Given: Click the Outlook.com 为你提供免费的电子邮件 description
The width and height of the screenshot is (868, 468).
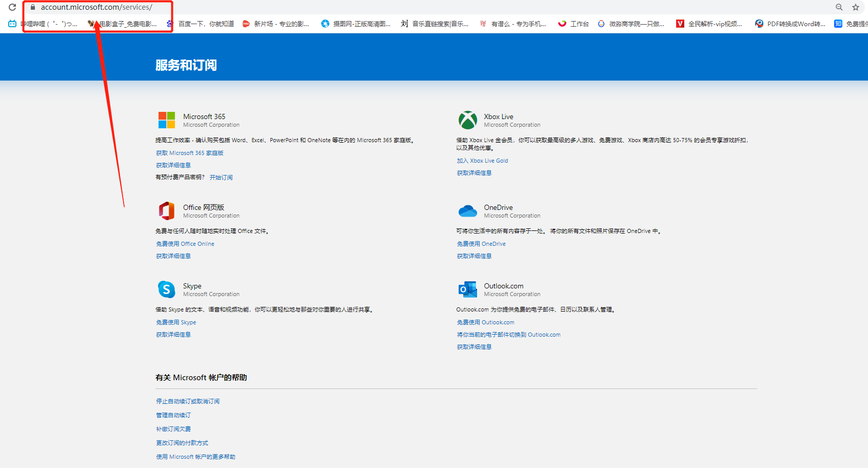Looking at the screenshot, I should [x=536, y=309].
